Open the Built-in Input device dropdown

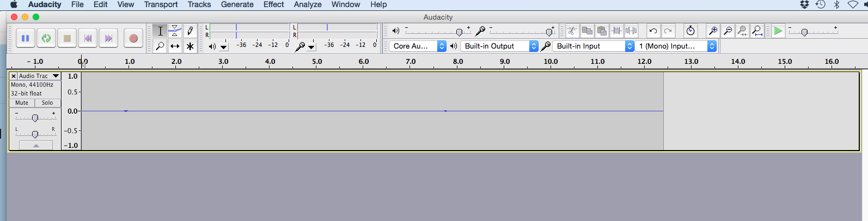(x=594, y=46)
